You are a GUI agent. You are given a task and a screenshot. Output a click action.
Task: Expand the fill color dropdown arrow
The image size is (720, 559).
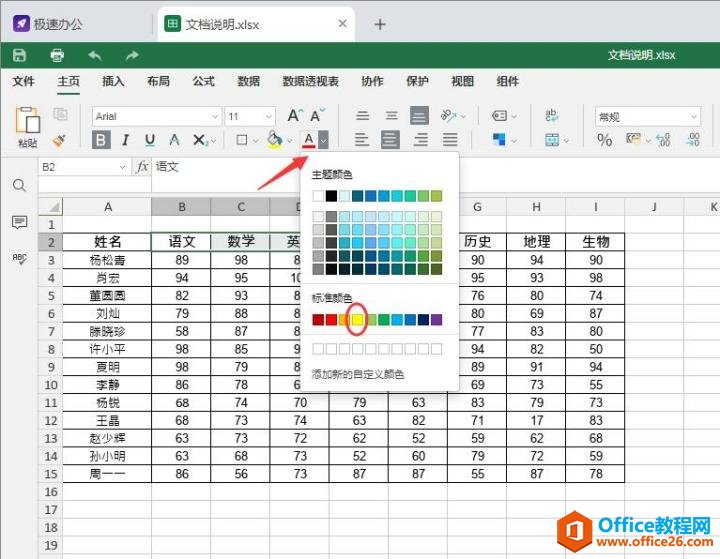[289, 141]
